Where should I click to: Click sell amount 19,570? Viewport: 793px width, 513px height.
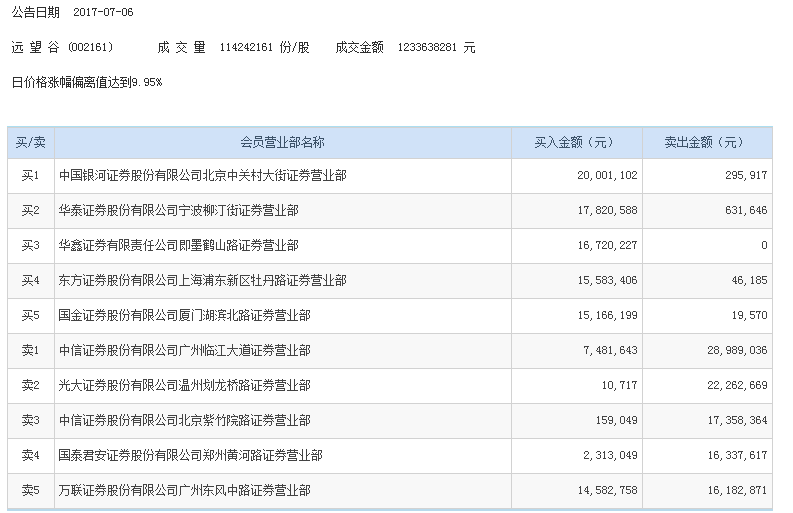coord(749,316)
